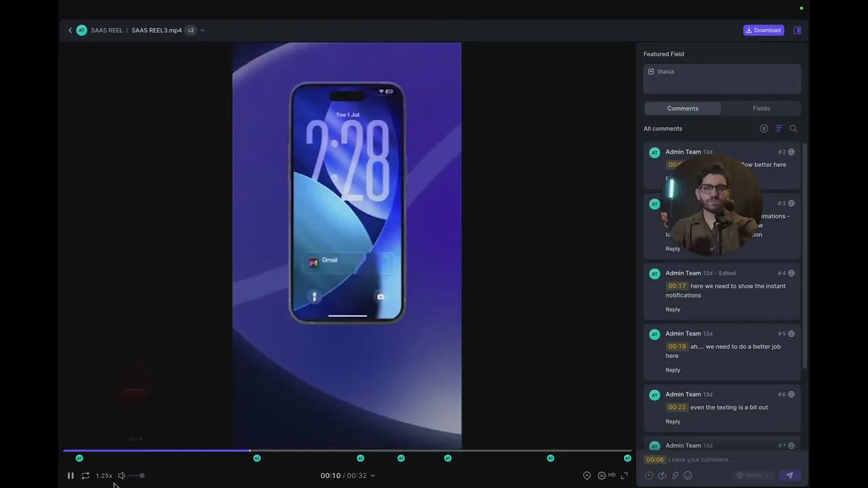The width and height of the screenshot is (868, 488).
Task: Open the comment filter circle icon
Action: click(x=764, y=129)
